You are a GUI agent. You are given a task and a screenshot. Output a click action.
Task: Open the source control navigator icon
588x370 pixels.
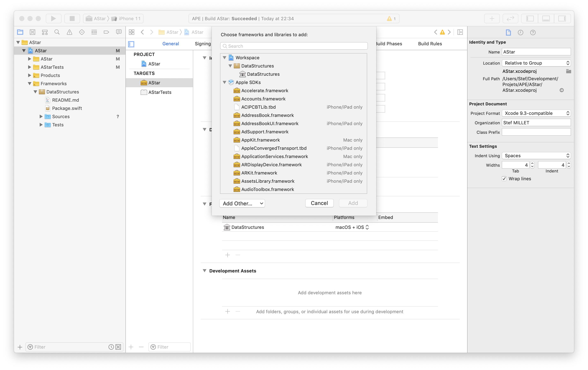point(32,32)
